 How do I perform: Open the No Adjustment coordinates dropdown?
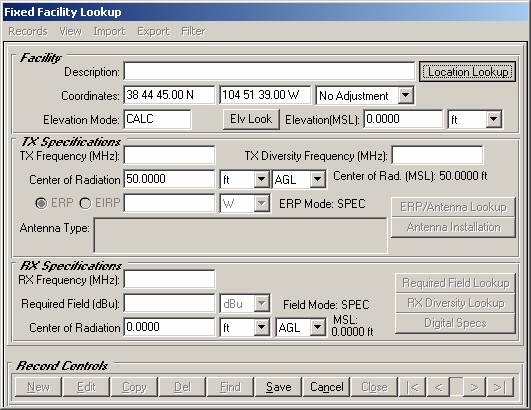405,95
